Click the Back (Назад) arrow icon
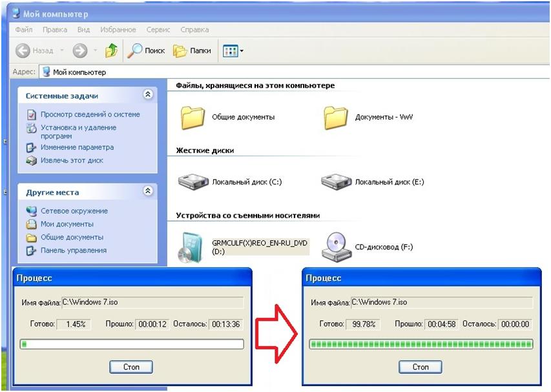The width and height of the screenshot is (551, 392). tap(23, 50)
